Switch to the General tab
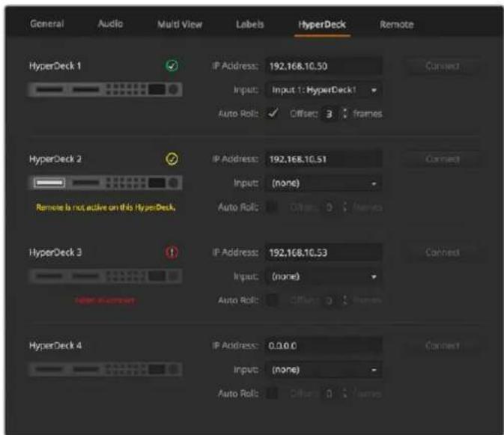Screen dimensions: 504x435 pos(47,24)
